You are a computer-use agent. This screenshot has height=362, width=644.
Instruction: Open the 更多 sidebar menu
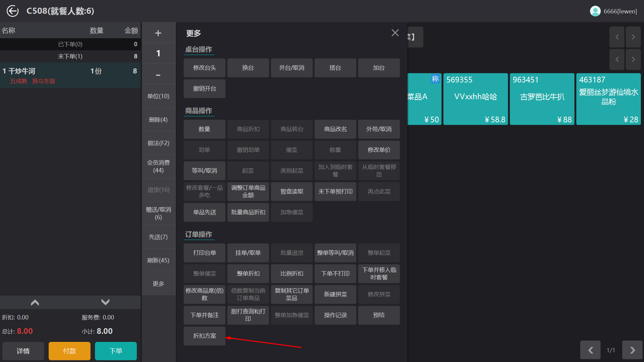[x=158, y=284]
